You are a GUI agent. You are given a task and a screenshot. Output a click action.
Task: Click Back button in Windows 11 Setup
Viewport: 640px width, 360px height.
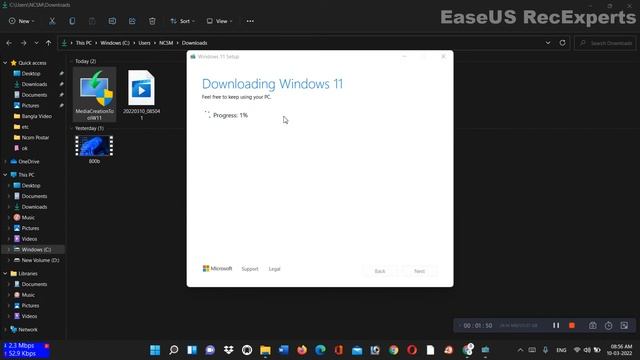tap(380, 271)
